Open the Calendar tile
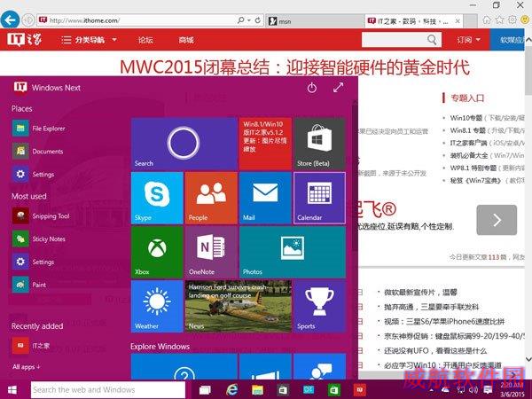Viewport: 532px width, 399px height. (x=319, y=198)
